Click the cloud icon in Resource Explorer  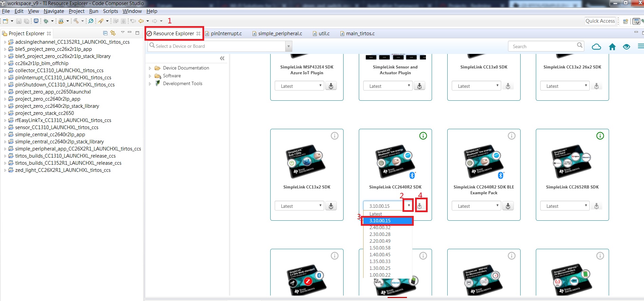[596, 47]
